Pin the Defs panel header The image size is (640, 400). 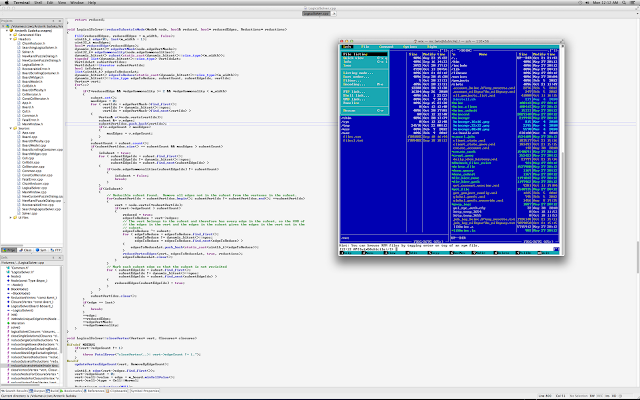click(53, 258)
